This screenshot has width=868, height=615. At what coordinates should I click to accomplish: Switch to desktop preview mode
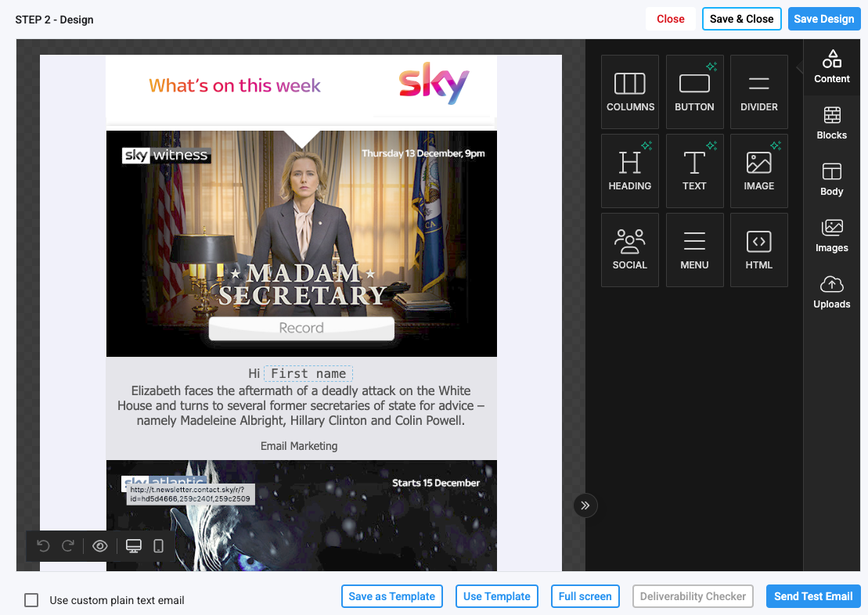pyautogui.click(x=133, y=546)
